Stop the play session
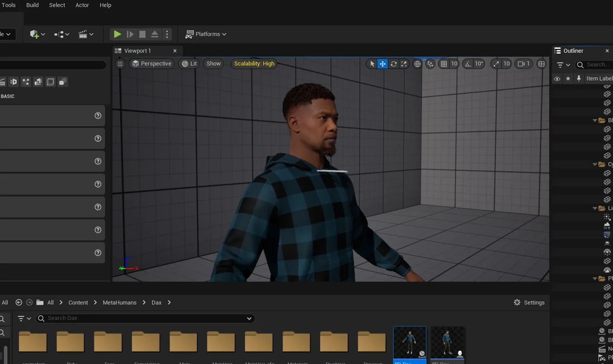The width and height of the screenshot is (613, 364). 142,34
